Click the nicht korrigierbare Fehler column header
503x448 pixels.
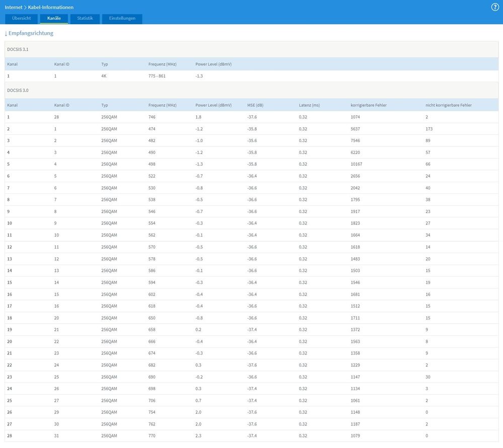click(449, 105)
